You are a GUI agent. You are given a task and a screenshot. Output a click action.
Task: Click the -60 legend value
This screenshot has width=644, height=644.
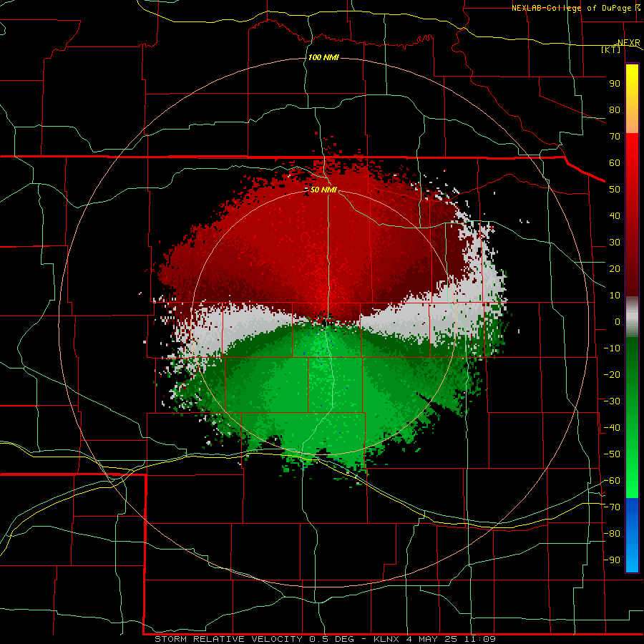click(612, 481)
